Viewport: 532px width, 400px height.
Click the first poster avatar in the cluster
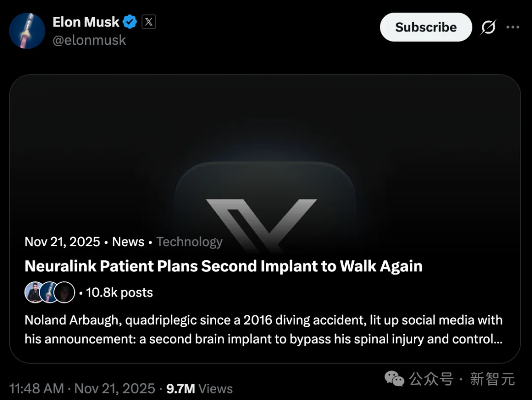[34, 293]
